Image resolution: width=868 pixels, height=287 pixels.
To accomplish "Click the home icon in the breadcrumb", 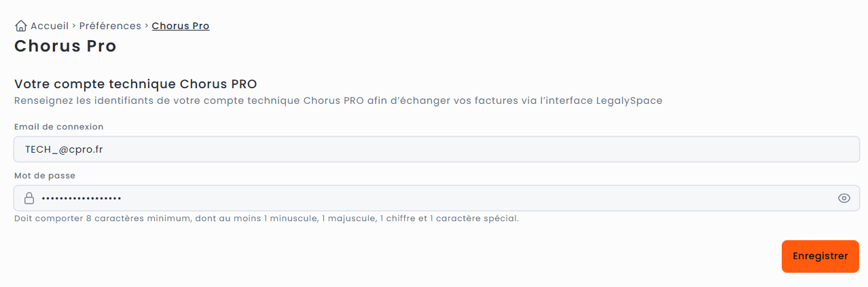I will (20, 26).
